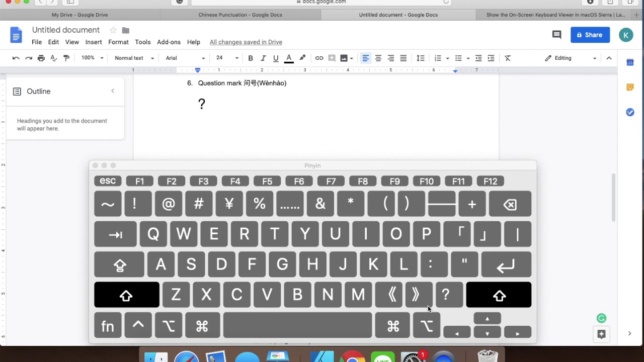Open the Tools menu
This screenshot has height=362, width=644.
click(142, 42)
